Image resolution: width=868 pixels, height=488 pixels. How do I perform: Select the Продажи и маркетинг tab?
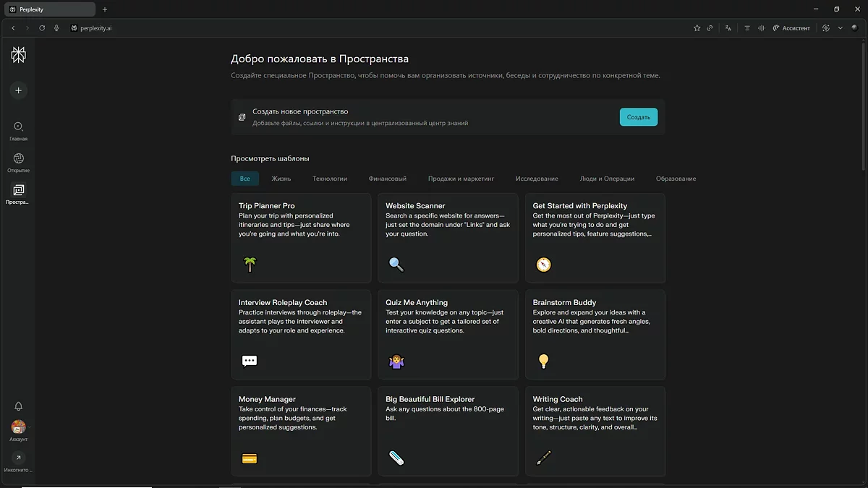coord(461,179)
